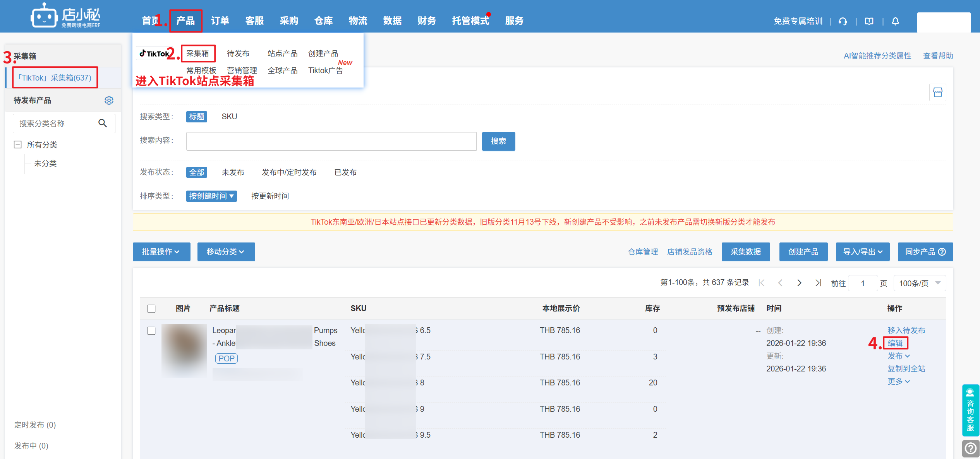Click the gear icon beside 待发布产品
Image resolution: width=980 pixels, height=459 pixels.
[109, 100]
